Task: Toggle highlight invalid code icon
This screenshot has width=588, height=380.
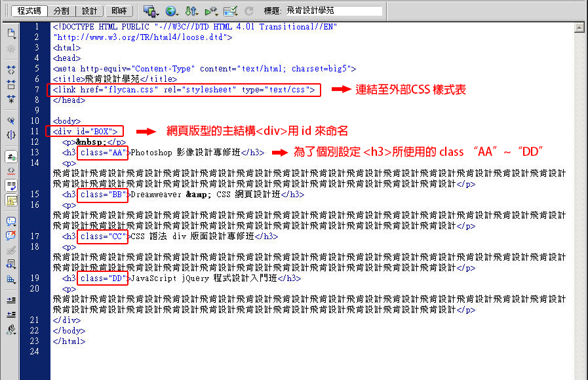Action: [x=11, y=171]
